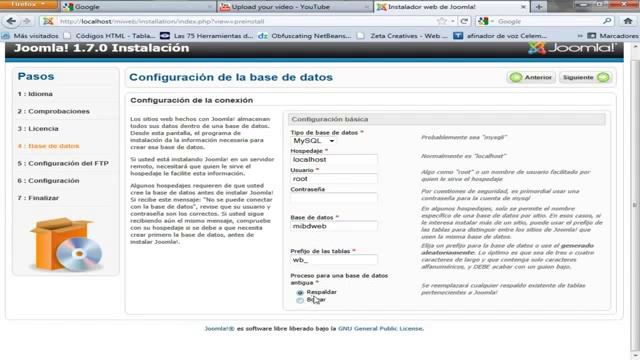The image size is (640, 360).
Task: Show more bookmarks with the chevron
Action: click(580, 36)
